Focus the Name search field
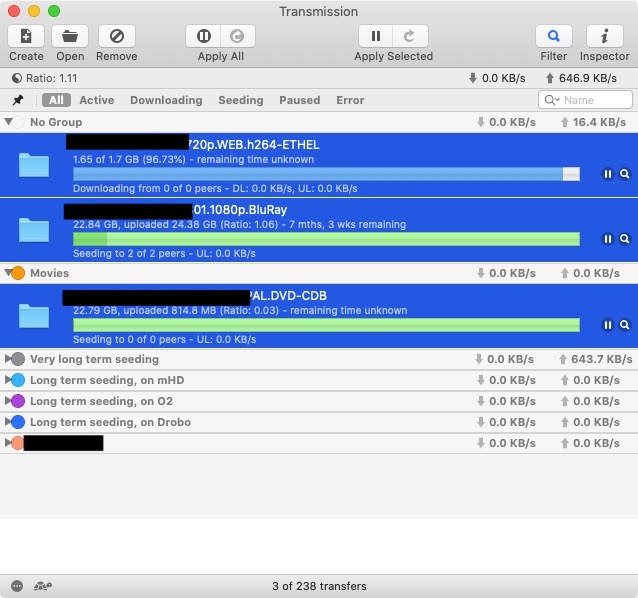The width and height of the screenshot is (638, 598). [x=585, y=100]
